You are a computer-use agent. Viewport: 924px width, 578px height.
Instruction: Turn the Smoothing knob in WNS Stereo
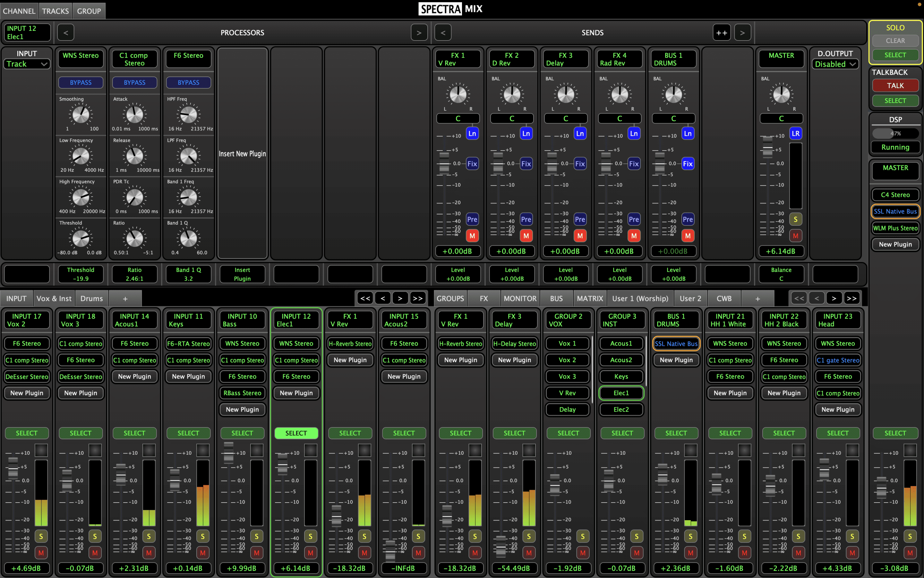click(x=81, y=114)
